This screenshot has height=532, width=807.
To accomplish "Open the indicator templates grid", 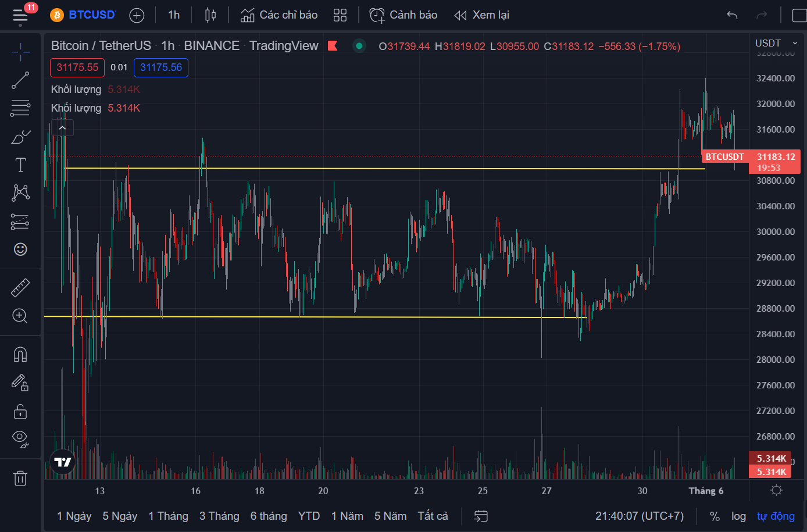I will pos(340,15).
